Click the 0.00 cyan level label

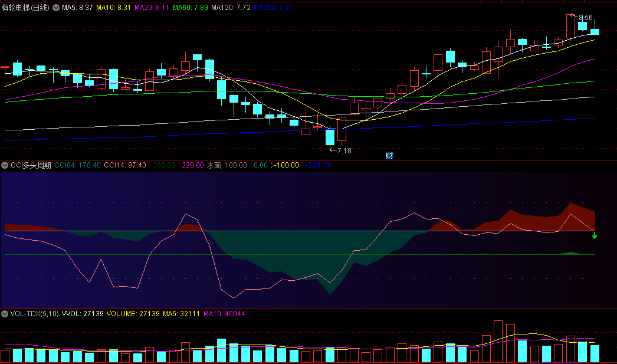click(258, 165)
